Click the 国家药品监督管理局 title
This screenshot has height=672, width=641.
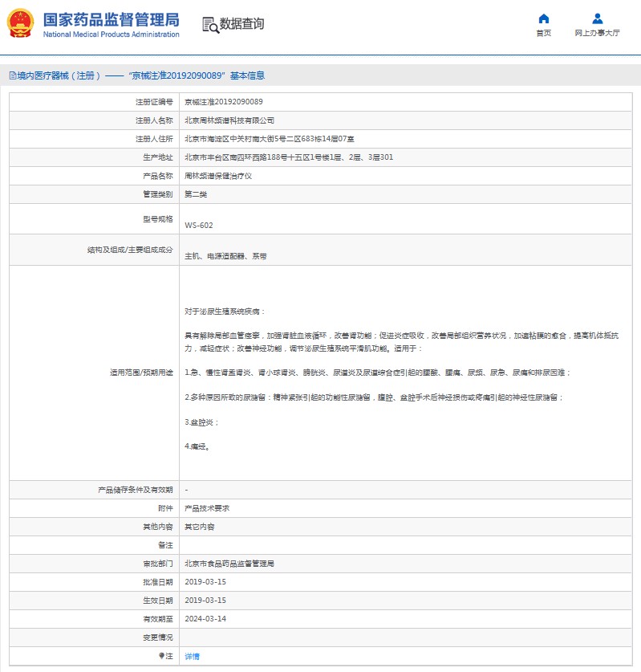click(x=111, y=20)
